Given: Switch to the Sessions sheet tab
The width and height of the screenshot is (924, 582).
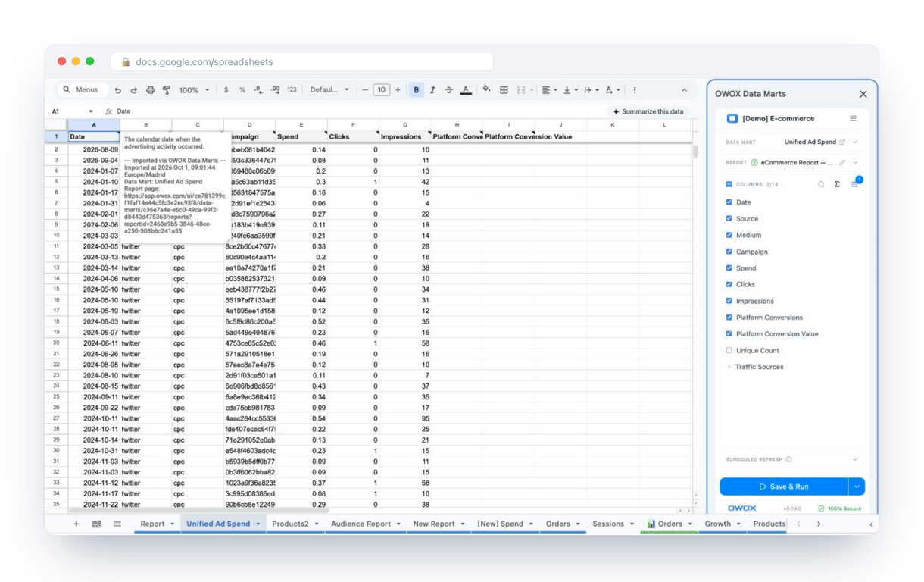Looking at the screenshot, I should point(613,524).
